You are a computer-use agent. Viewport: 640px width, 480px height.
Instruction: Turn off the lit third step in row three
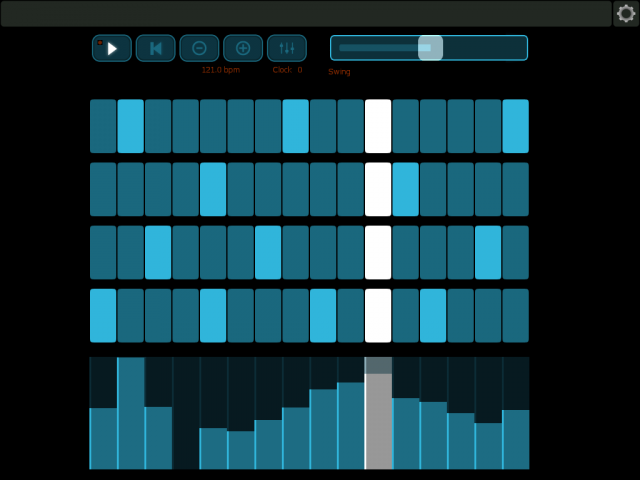[158, 252]
